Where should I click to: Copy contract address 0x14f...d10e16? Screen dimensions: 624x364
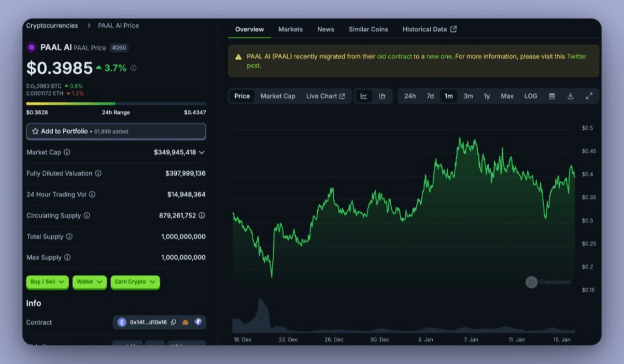tap(173, 322)
